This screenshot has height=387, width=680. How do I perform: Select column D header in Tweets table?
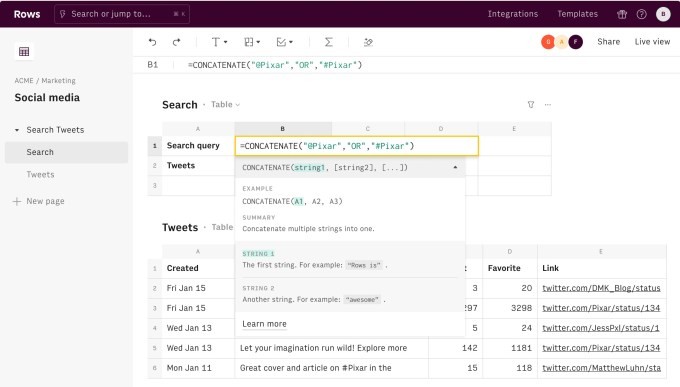pyautogui.click(x=510, y=252)
